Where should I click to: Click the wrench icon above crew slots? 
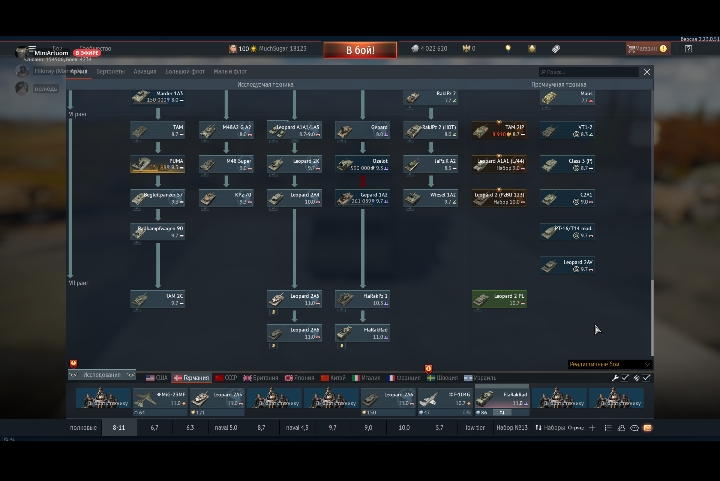615,378
